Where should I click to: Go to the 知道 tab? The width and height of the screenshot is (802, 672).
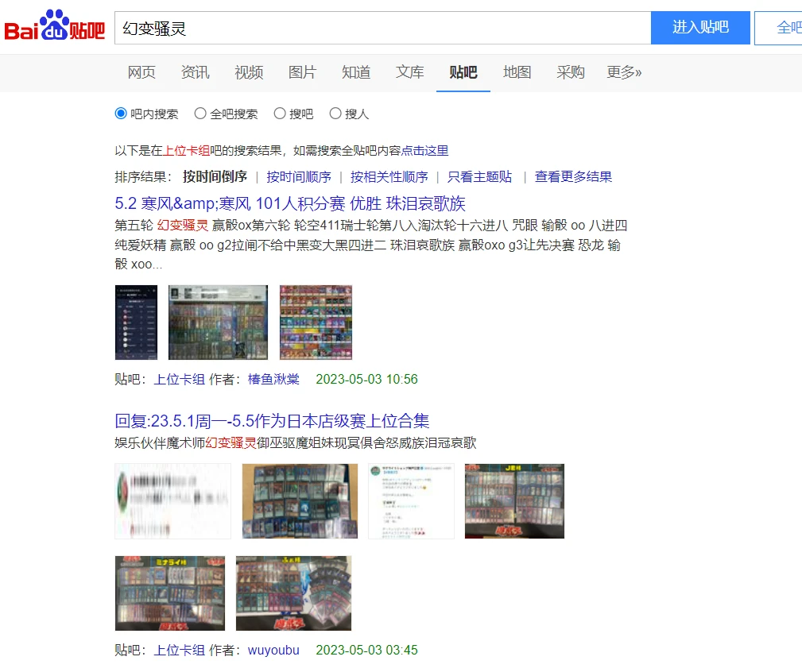coord(356,72)
